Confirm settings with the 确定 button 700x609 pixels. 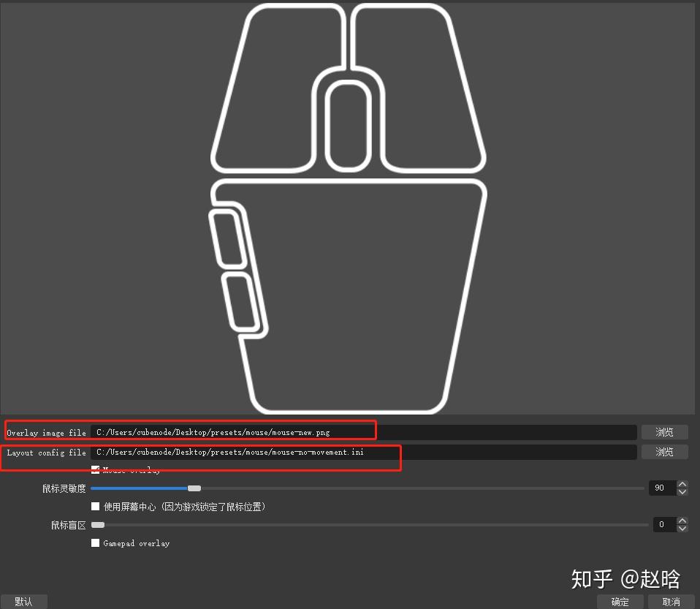tap(620, 602)
